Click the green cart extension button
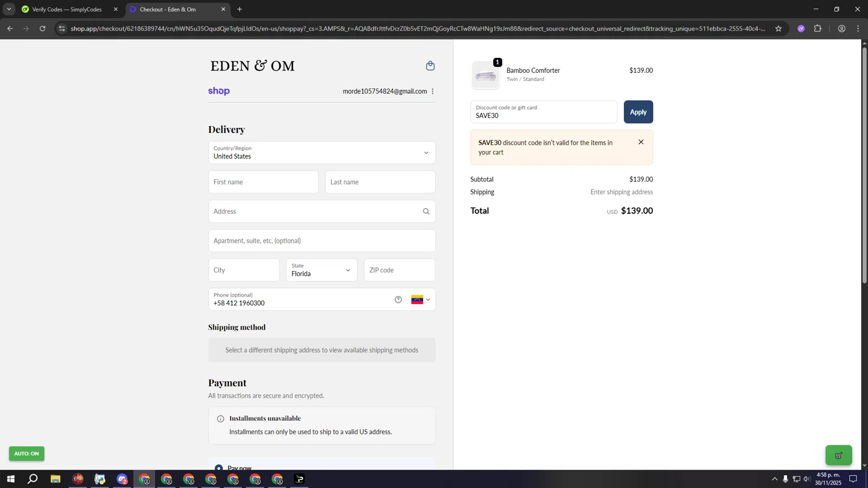The width and height of the screenshot is (868, 488). (x=838, y=455)
